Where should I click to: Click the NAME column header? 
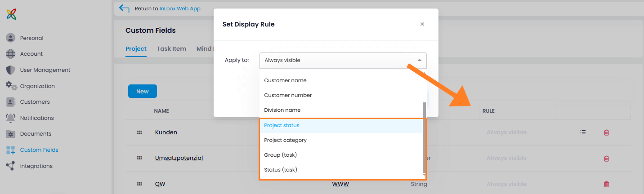click(x=161, y=110)
